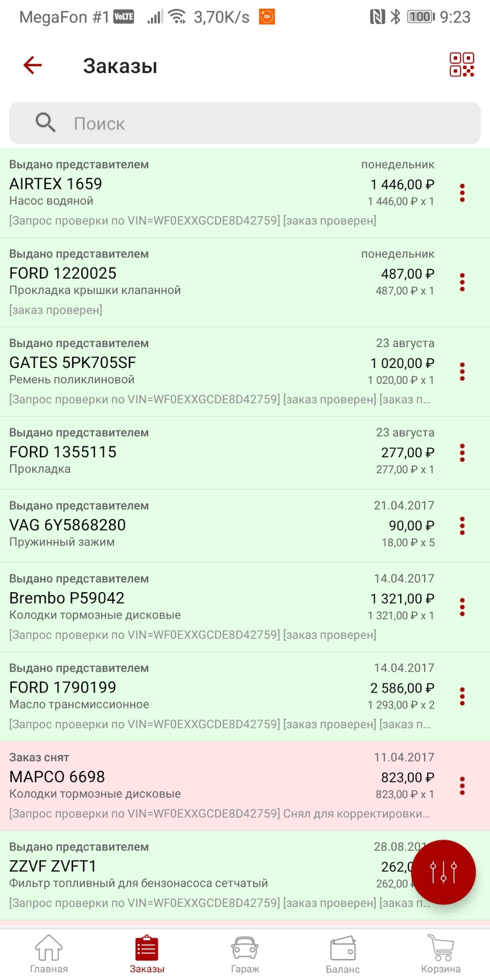Select the Заказы tab
The image size is (490, 980).
point(147,954)
